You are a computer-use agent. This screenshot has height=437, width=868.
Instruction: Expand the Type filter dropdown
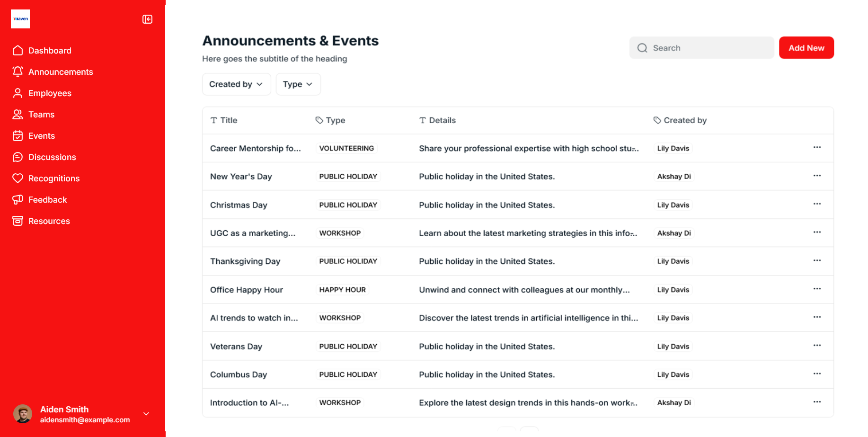click(298, 84)
